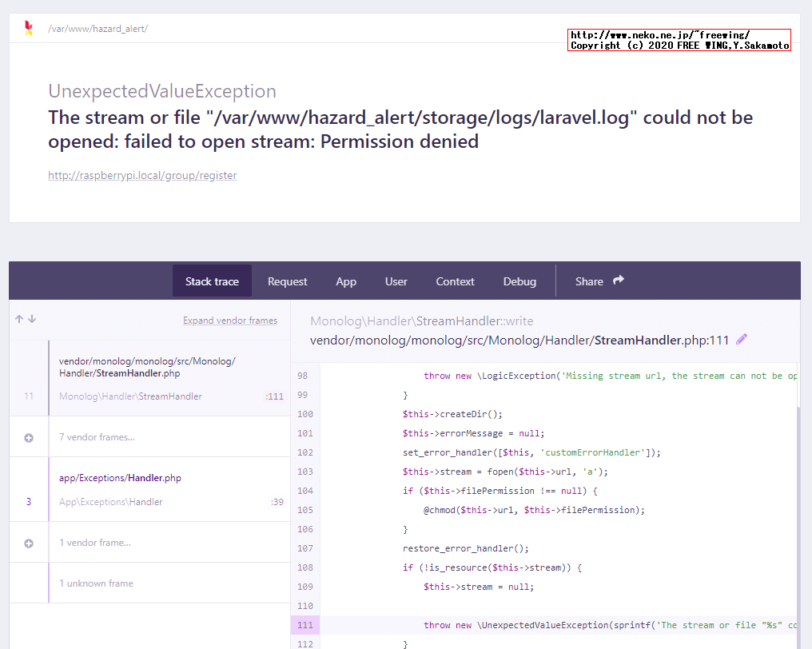The height and width of the screenshot is (649, 812).
Task: Show the Debug tab
Action: pyautogui.click(x=519, y=281)
